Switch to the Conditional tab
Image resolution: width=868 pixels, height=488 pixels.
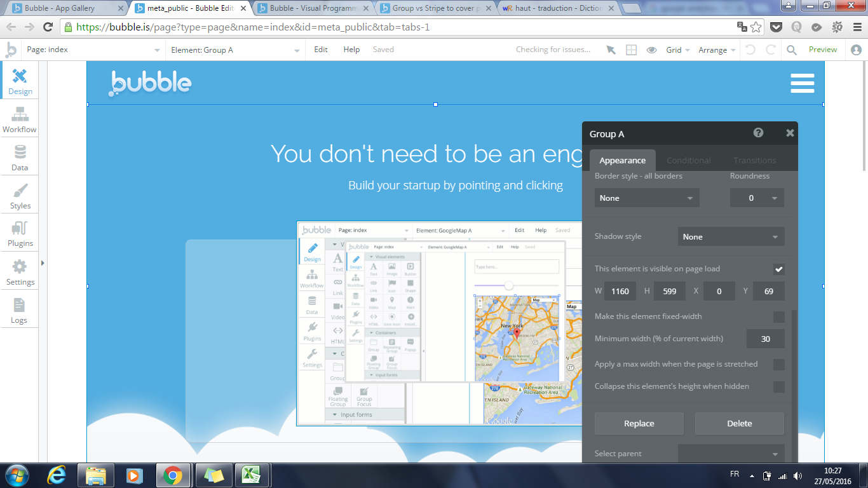[688, 160]
